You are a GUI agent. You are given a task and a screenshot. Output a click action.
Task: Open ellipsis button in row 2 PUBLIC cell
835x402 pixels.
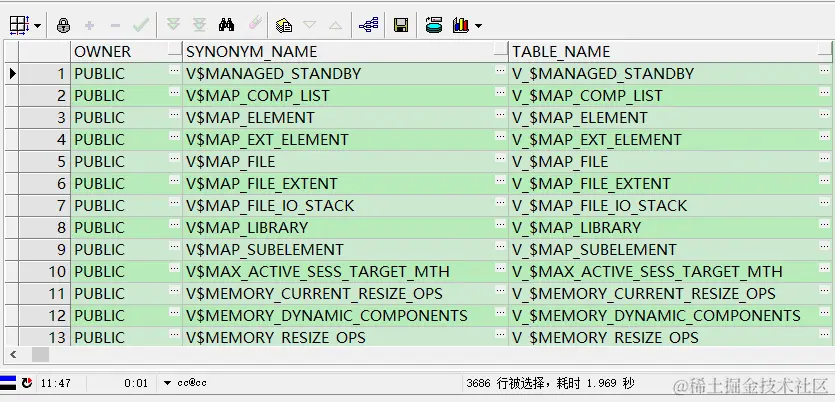click(175, 92)
